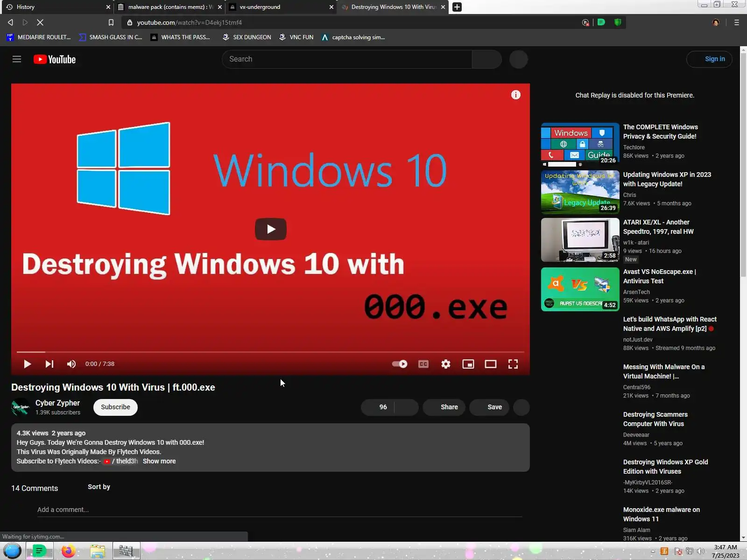Like the video showing 96 likes
Image resolution: width=747 pixels, height=560 pixels.
click(x=378, y=407)
